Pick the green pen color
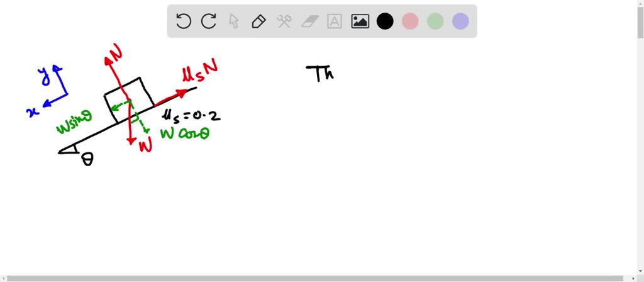Viewport: 644px width, 282px height. [x=435, y=21]
